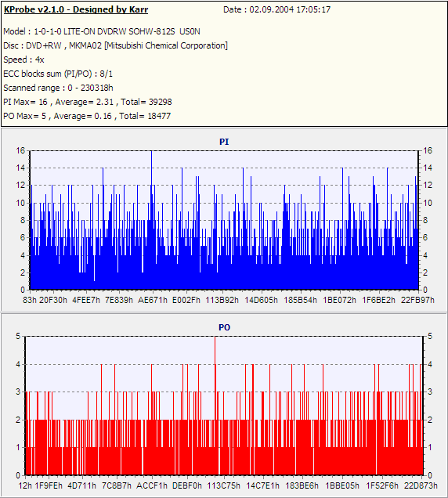Click the KProbe v2.1.0 title heading
448x498 pixels.
click(x=76, y=9)
